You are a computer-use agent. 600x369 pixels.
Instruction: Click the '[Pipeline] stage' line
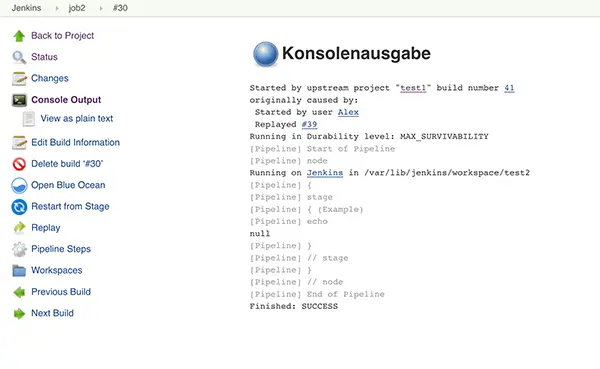coord(291,198)
